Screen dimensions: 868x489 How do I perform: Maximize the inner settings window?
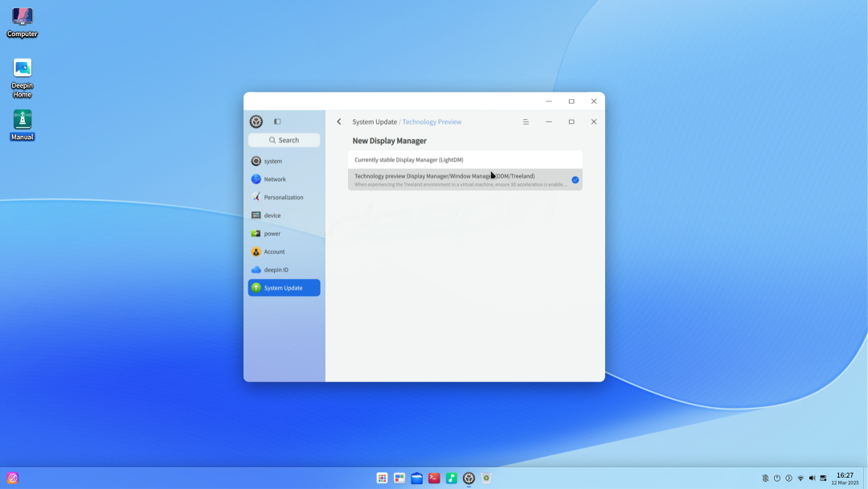[x=571, y=121]
